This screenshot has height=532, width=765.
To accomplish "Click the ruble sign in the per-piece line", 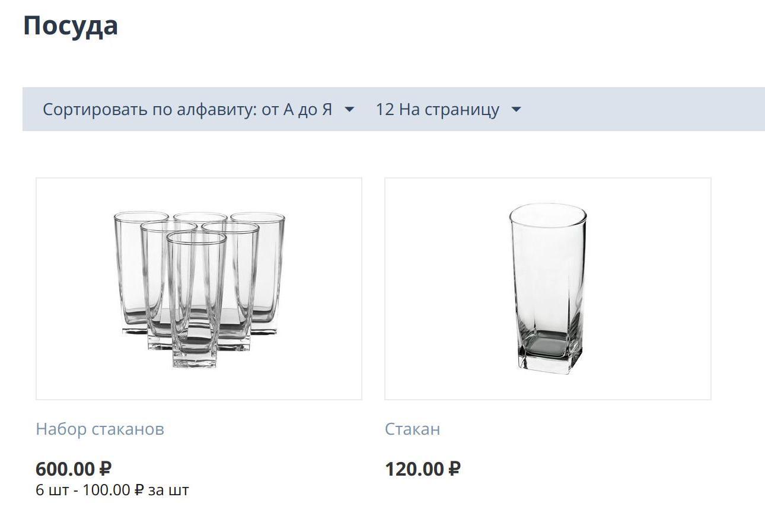I will pos(139,490).
